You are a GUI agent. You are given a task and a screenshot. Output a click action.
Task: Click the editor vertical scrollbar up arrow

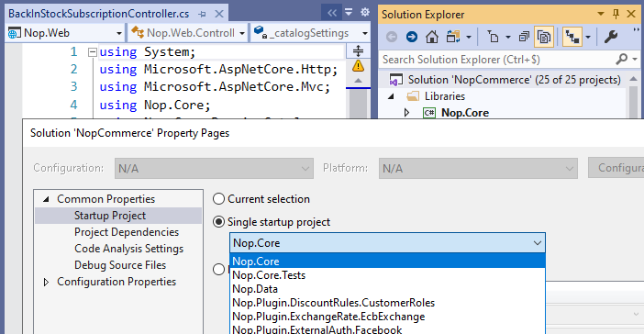pos(358,81)
